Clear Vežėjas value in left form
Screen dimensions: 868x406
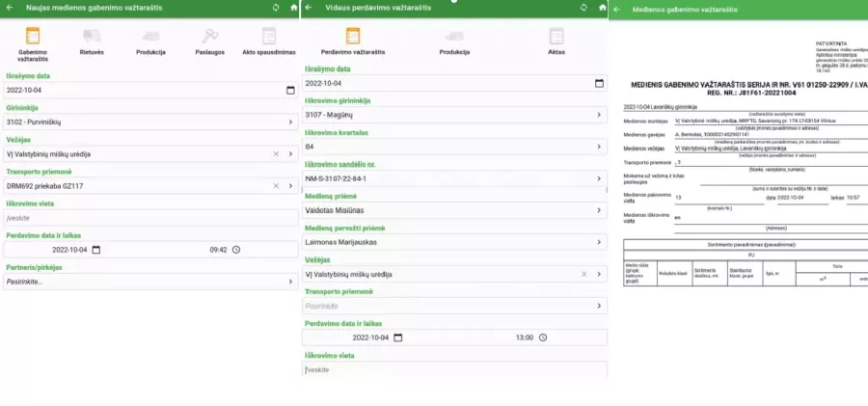click(276, 153)
